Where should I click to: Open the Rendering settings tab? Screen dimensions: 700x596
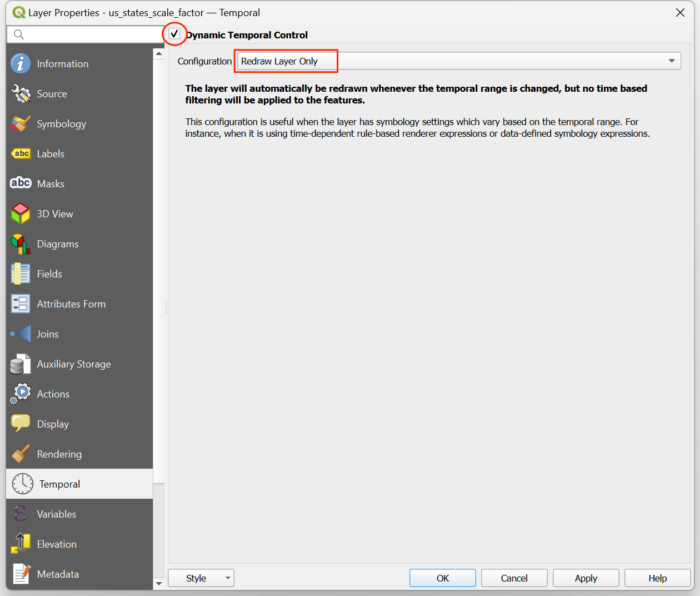coord(59,454)
